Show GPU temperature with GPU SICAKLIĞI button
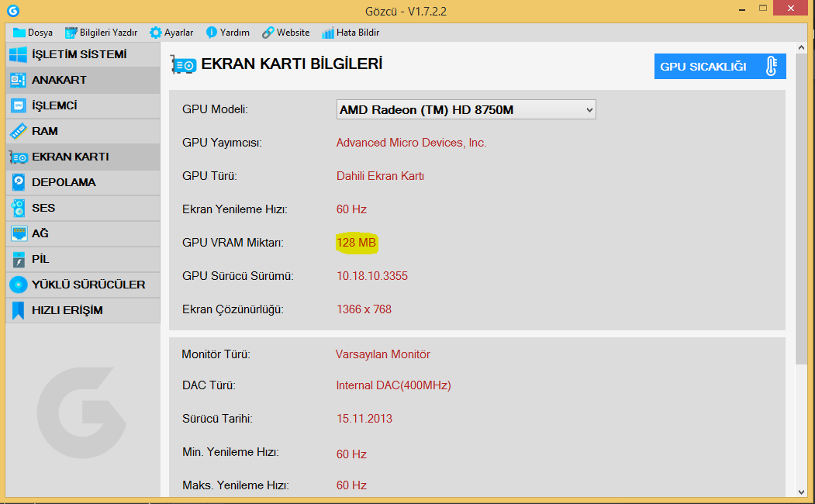This screenshot has height=504, width=815. coord(720,66)
